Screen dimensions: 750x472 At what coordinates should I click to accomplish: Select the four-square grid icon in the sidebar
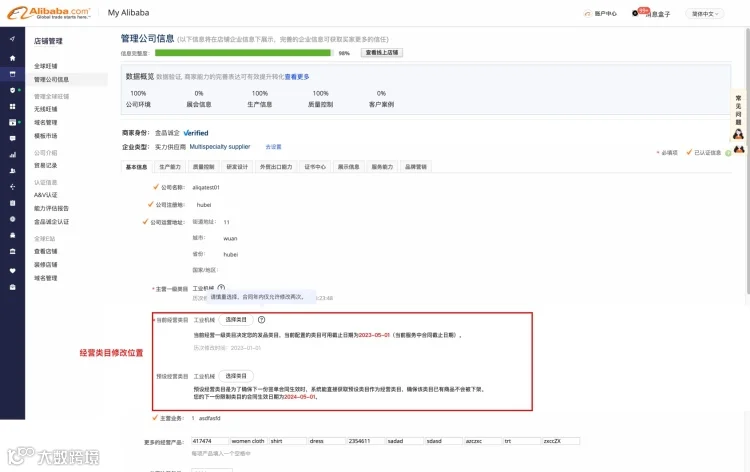[x=12, y=106]
